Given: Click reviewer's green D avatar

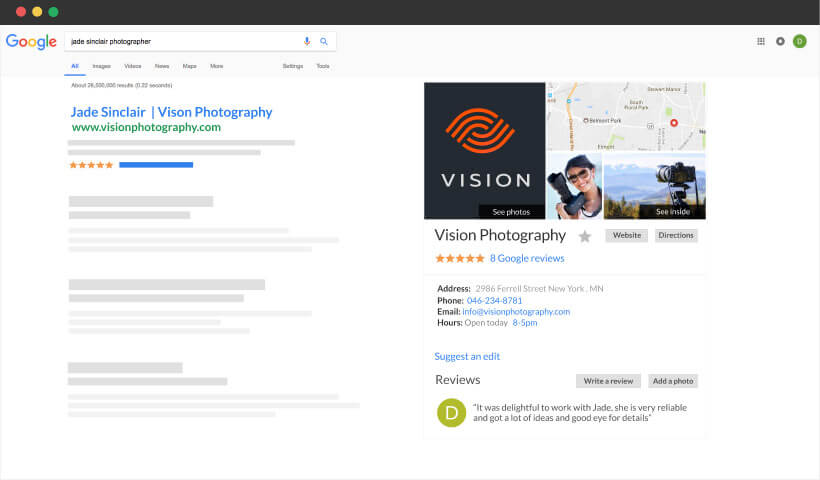Looking at the screenshot, I should tap(451, 412).
